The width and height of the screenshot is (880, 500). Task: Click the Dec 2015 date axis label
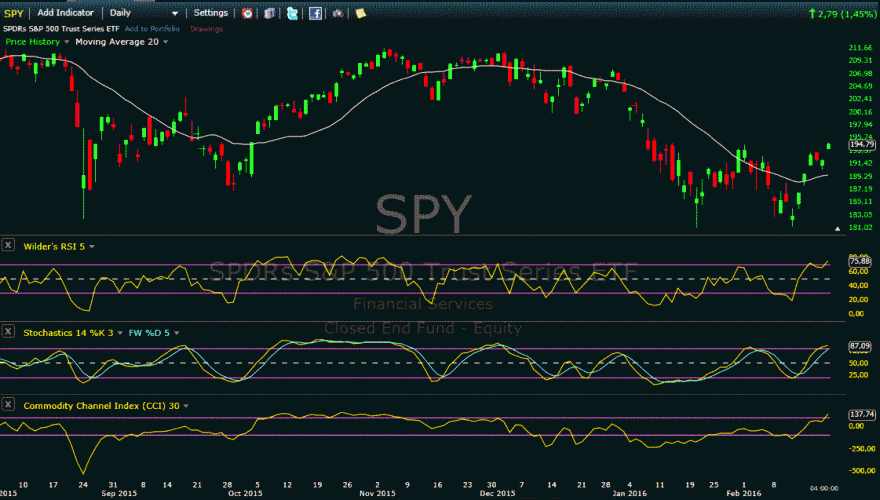[497, 493]
